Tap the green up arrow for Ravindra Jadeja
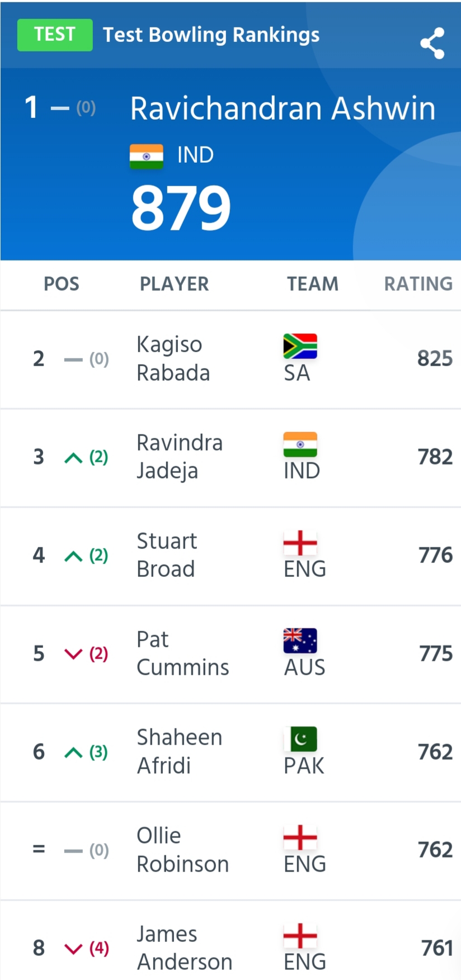The width and height of the screenshot is (461, 980). pyautogui.click(x=73, y=458)
